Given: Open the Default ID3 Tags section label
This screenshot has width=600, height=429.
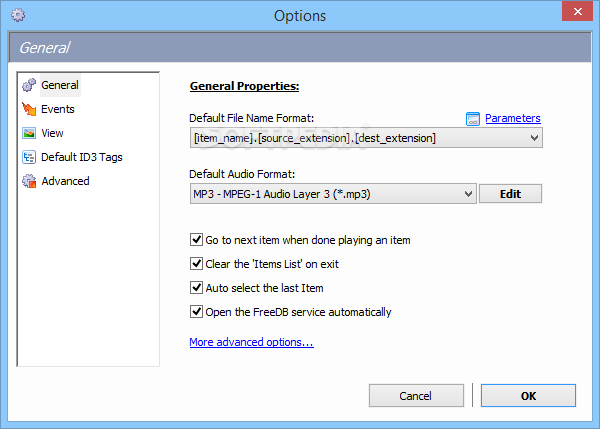Looking at the screenshot, I should coord(82,158).
